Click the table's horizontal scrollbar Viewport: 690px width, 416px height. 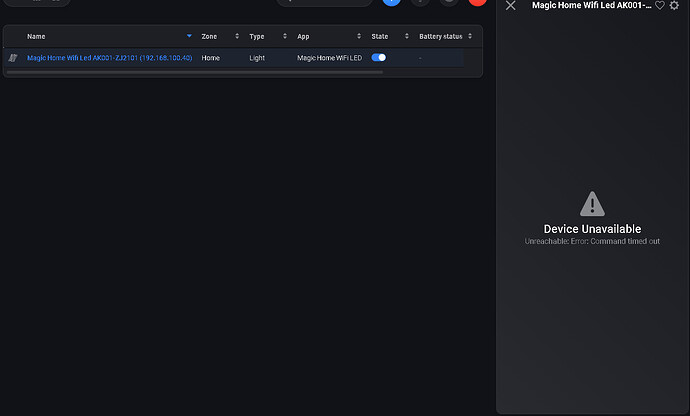[x=195, y=72]
